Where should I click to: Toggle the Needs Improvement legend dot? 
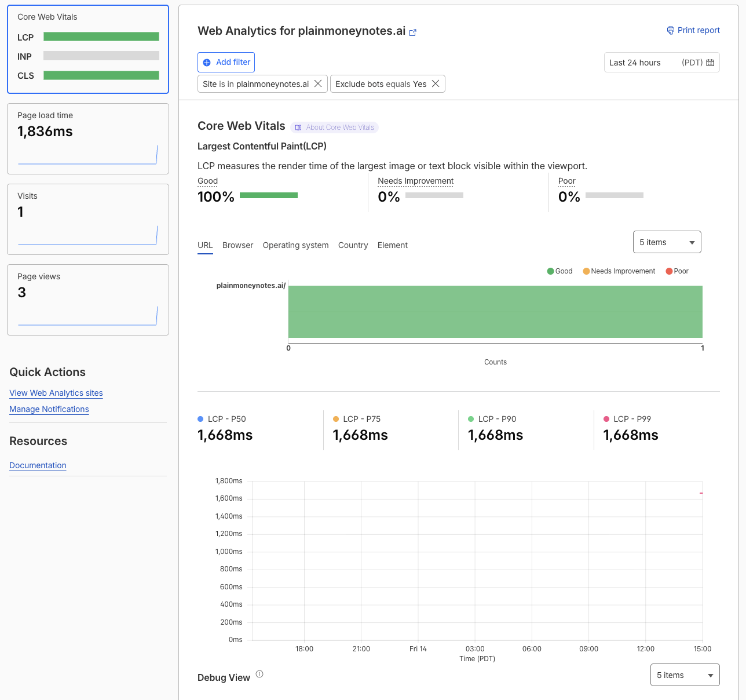click(x=586, y=271)
